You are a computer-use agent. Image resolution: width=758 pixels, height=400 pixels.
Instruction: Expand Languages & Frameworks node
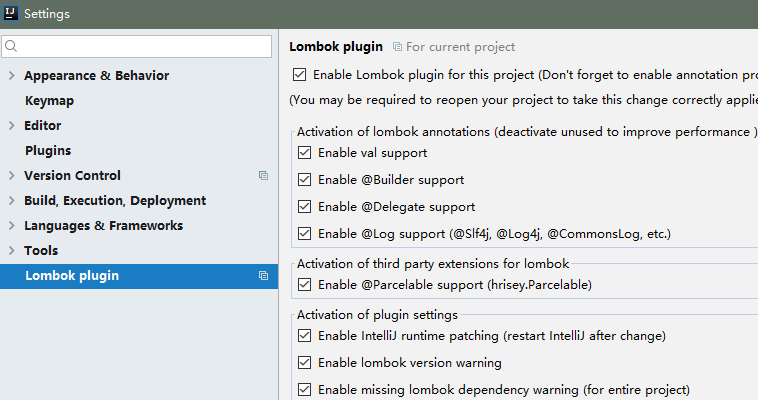11,226
